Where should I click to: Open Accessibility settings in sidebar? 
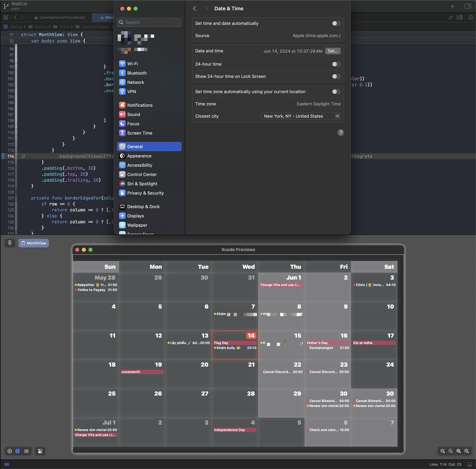[x=149, y=165]
